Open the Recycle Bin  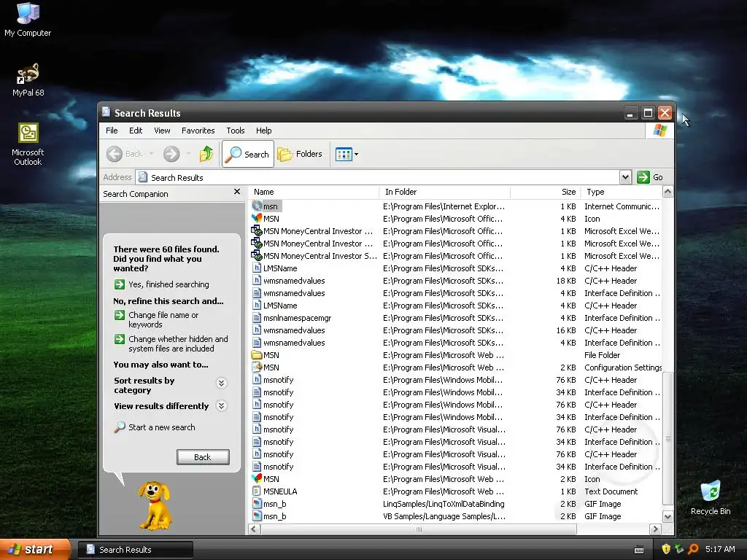[711, 497]
